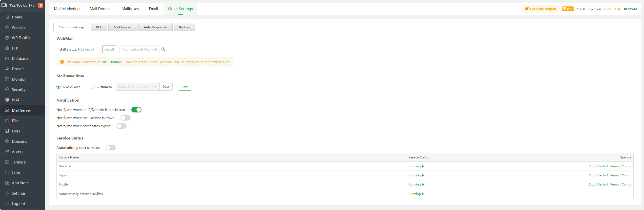The height and width of the screenshot is (210, 644).
Task: Open the Mail forward sub-tab
Action: point(123,27)
